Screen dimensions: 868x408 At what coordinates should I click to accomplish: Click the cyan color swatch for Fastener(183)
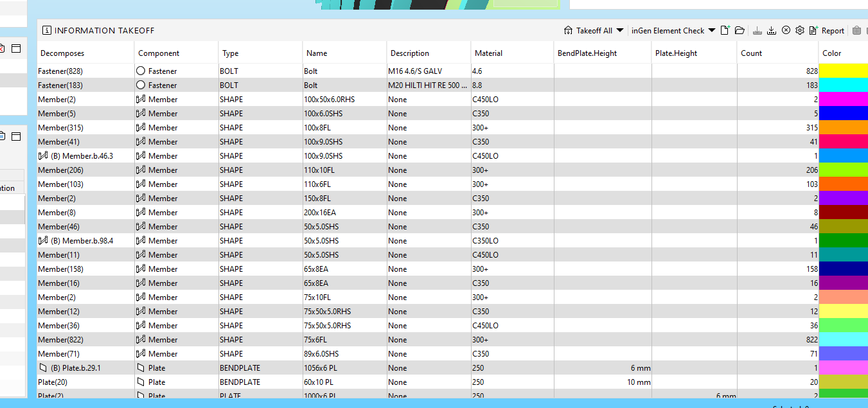coord(844,85)
